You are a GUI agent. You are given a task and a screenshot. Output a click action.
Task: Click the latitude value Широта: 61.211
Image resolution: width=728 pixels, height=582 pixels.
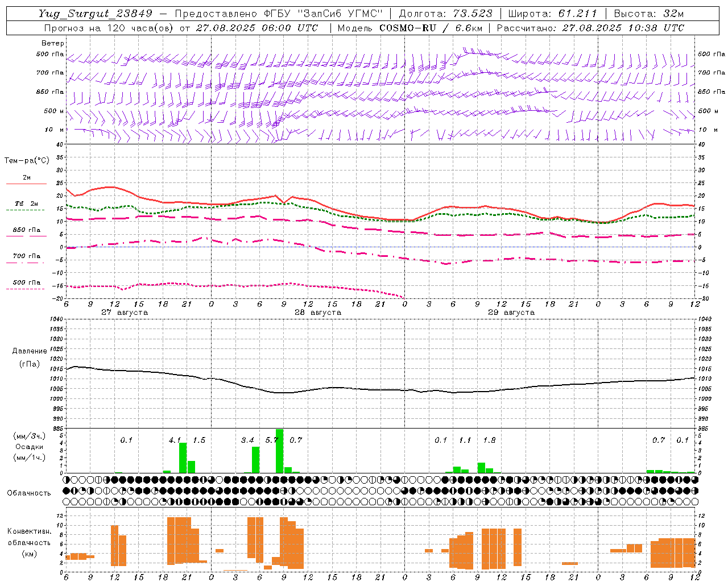click(553, 14)
